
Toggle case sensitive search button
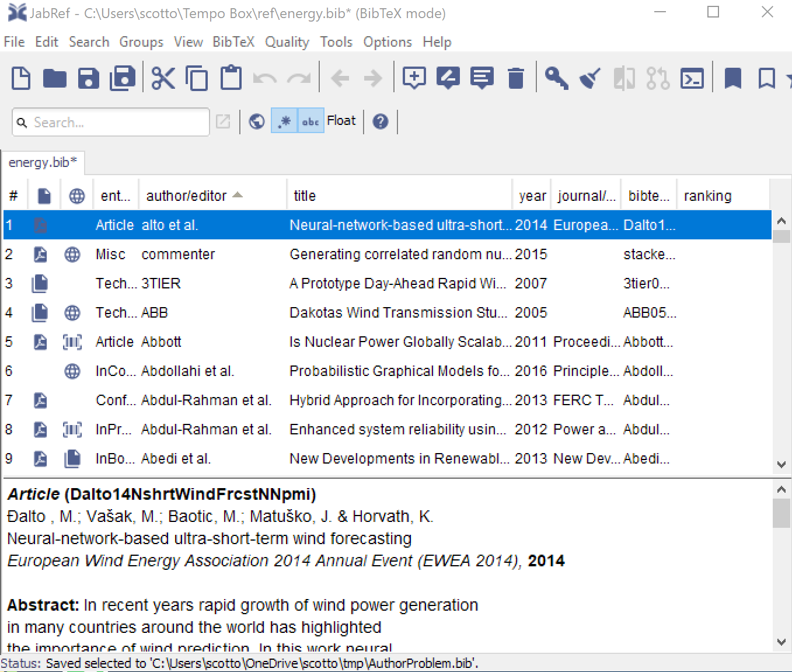point(310,121)
